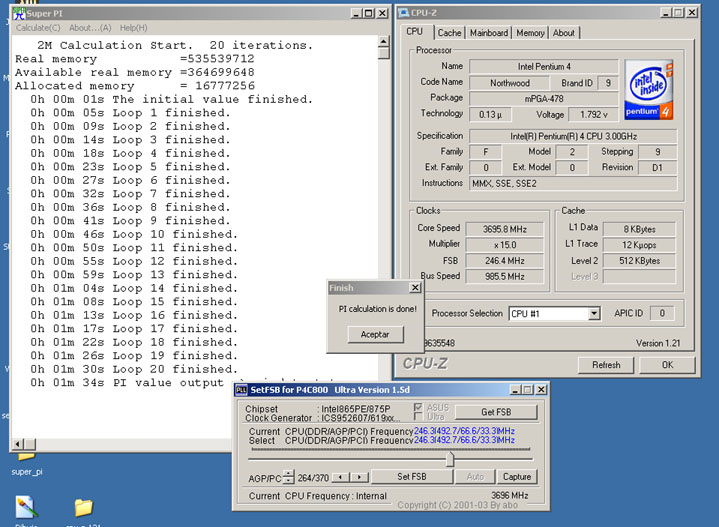Click Super PI vertical scrollbar down arrow
The image size is (719, 527).
pos(383,428)
